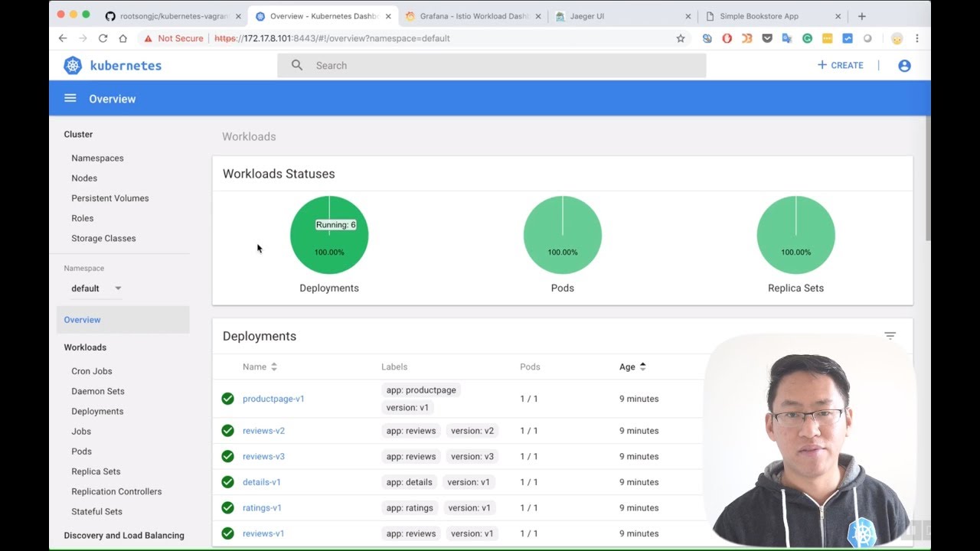Open the reviews-v3 deployment link
The width and height of the screenshot is (980, 551).
click(263, 456)
